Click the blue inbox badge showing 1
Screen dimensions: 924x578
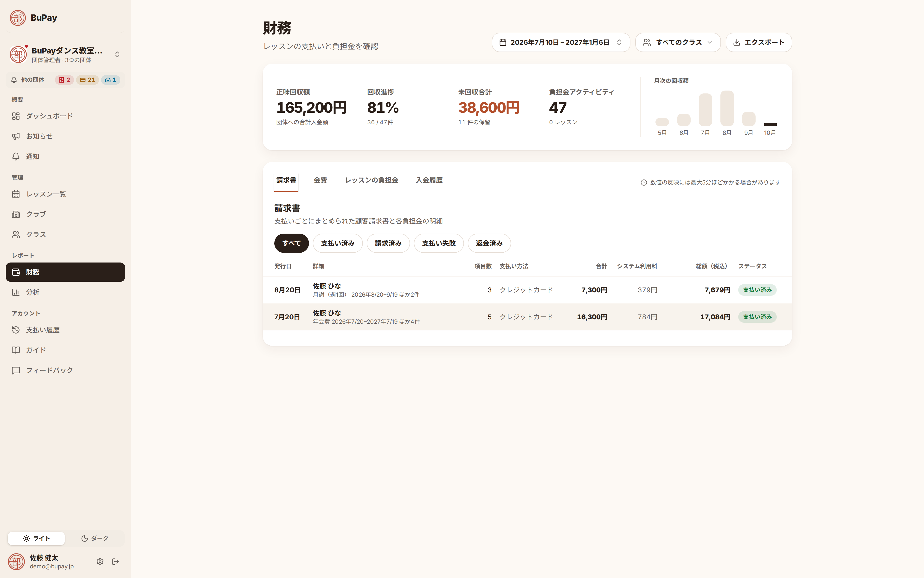(x=111, y=80)
